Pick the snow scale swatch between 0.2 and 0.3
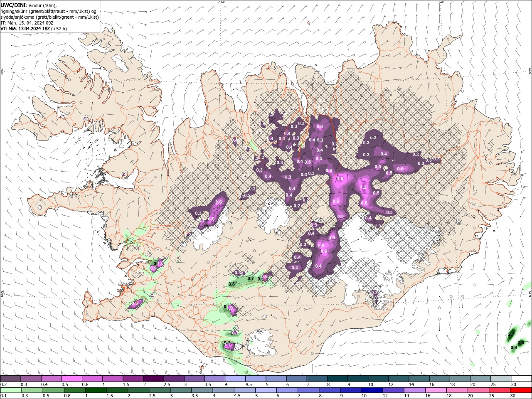 coord(10,379)
